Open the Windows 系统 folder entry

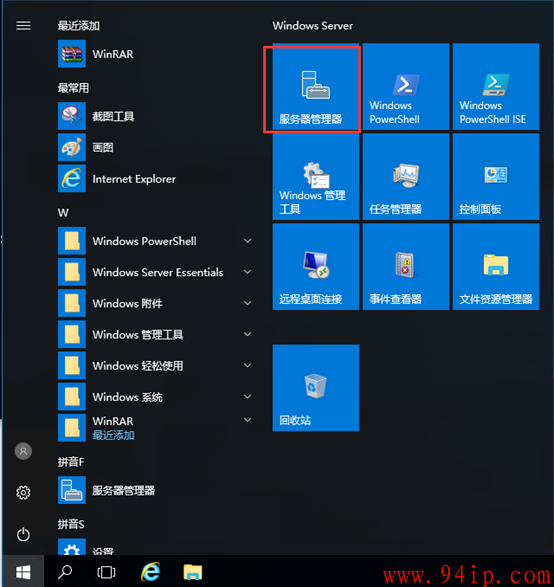[155, 396]
